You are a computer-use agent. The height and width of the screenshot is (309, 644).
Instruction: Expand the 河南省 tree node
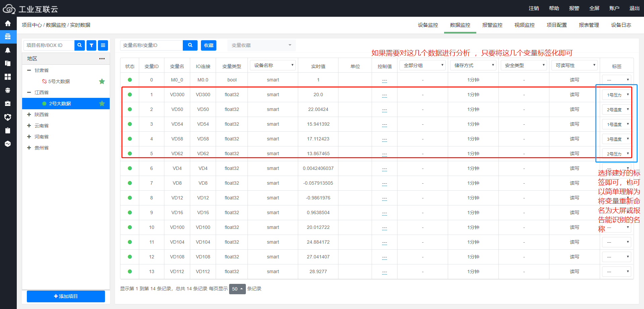(x=29, y=137)
